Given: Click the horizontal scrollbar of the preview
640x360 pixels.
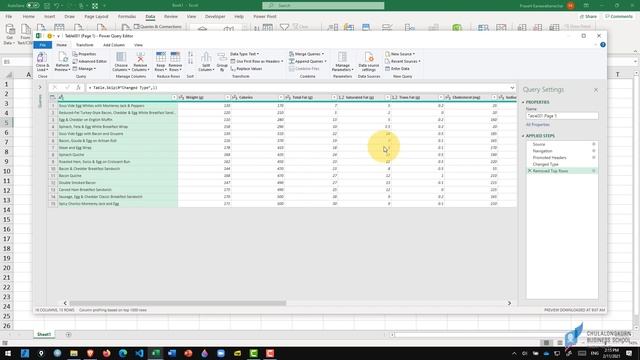Looking at the screenshot, I should (178, 303).
